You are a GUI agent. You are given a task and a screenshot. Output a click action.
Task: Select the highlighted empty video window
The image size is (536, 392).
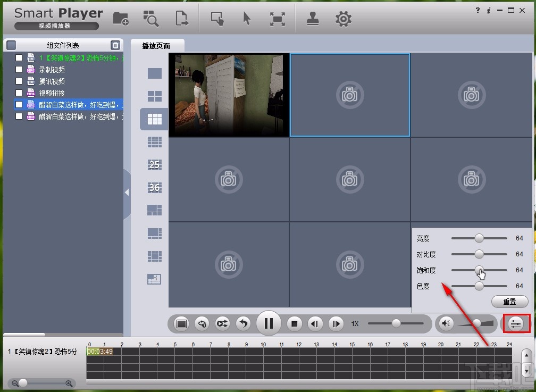click(x=350, y=95)
